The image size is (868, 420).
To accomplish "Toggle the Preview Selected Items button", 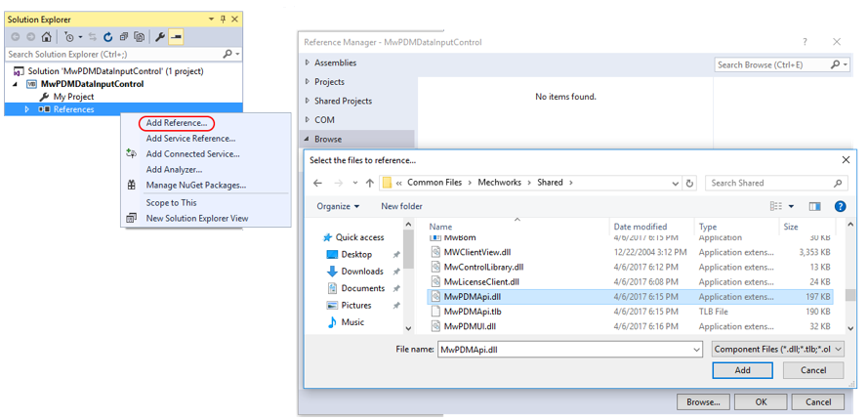I will click(x=176, y=37).
